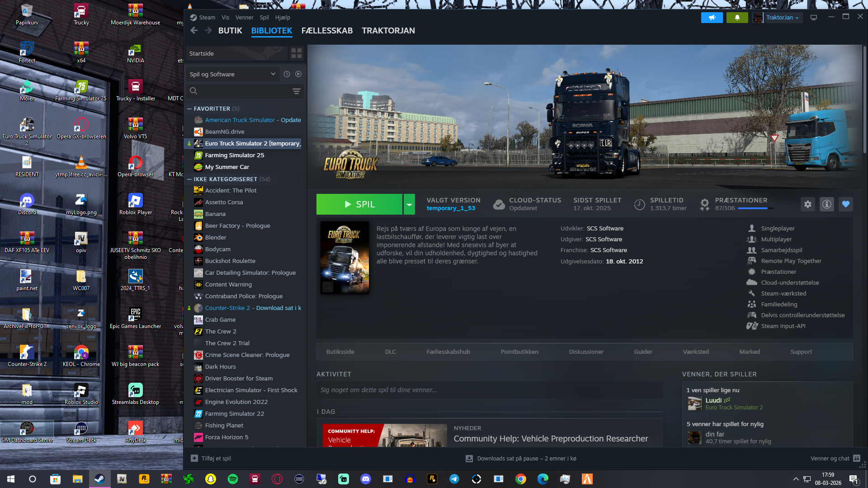Switch library to grid view icon
The height and width of the screenshot is (488, 868).
click(x=297, y=53)
